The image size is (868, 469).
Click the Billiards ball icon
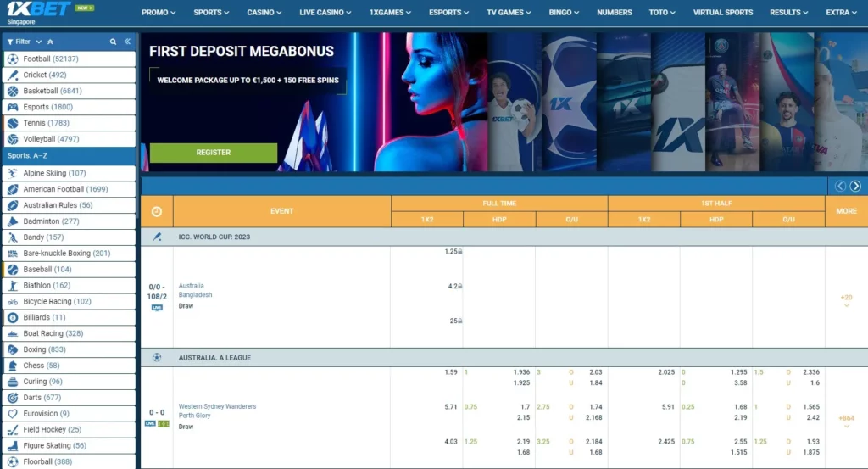pyautogui.click(x=13, y=317)
